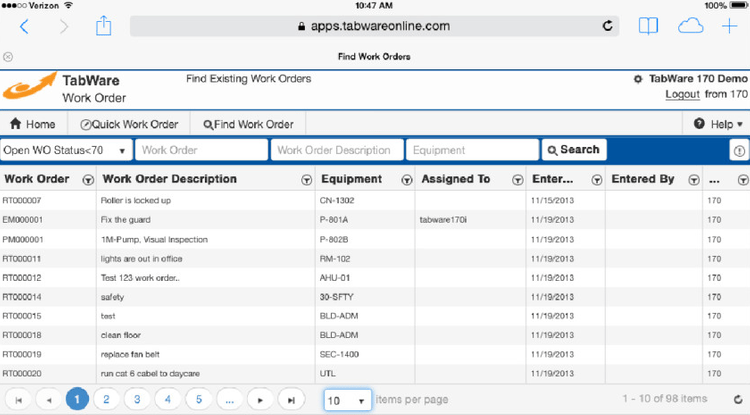The image size is (750, 415).
Task: Select work order RT000007
Action: 22,200
